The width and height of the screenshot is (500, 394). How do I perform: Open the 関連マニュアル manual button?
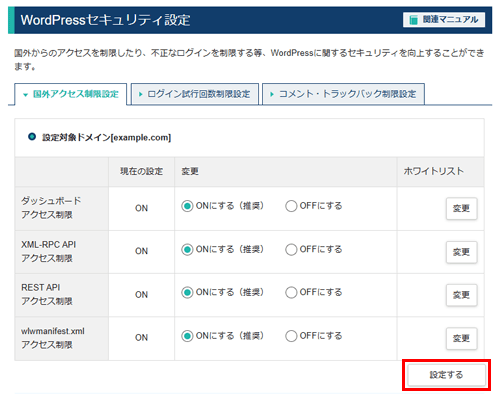(x=444, y=20)
